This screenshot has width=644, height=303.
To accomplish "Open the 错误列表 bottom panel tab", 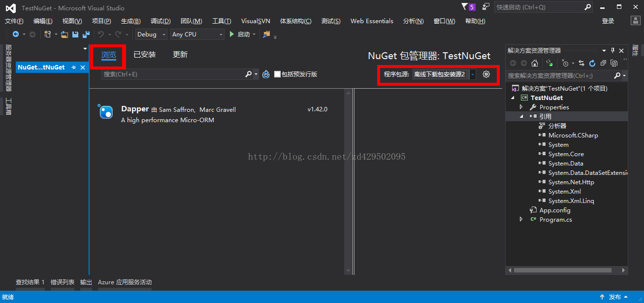I will (63, 282).
